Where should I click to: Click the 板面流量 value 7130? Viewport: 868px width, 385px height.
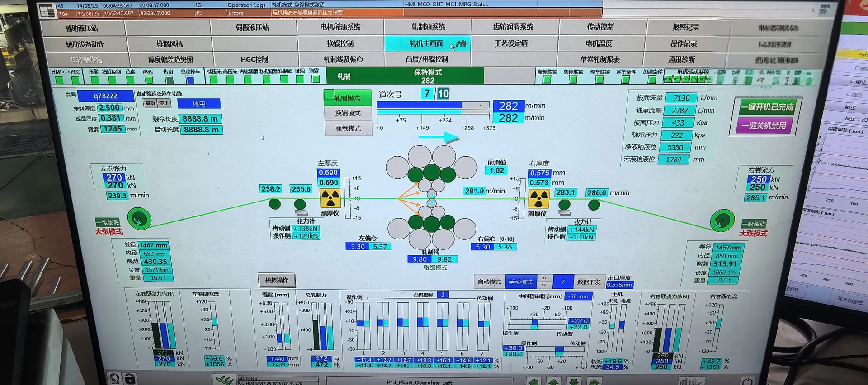pyautogui.click(x=681, y=98)
